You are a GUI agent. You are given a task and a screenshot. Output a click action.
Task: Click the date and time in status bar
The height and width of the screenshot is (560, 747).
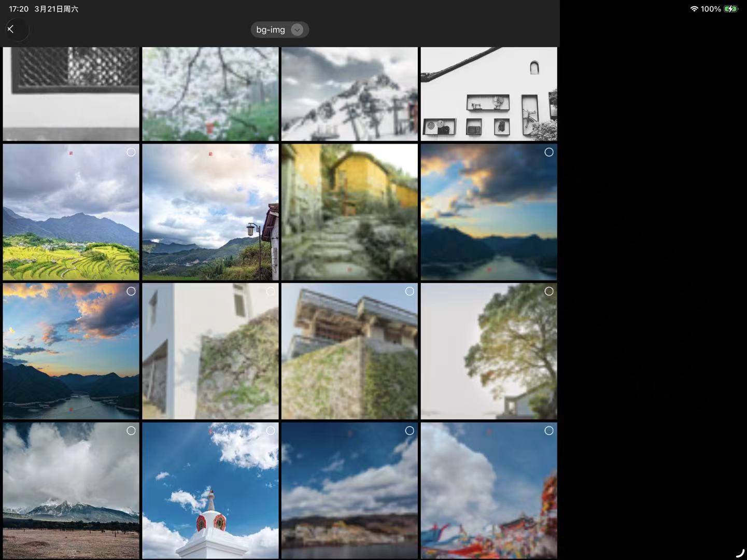(44, 9)
